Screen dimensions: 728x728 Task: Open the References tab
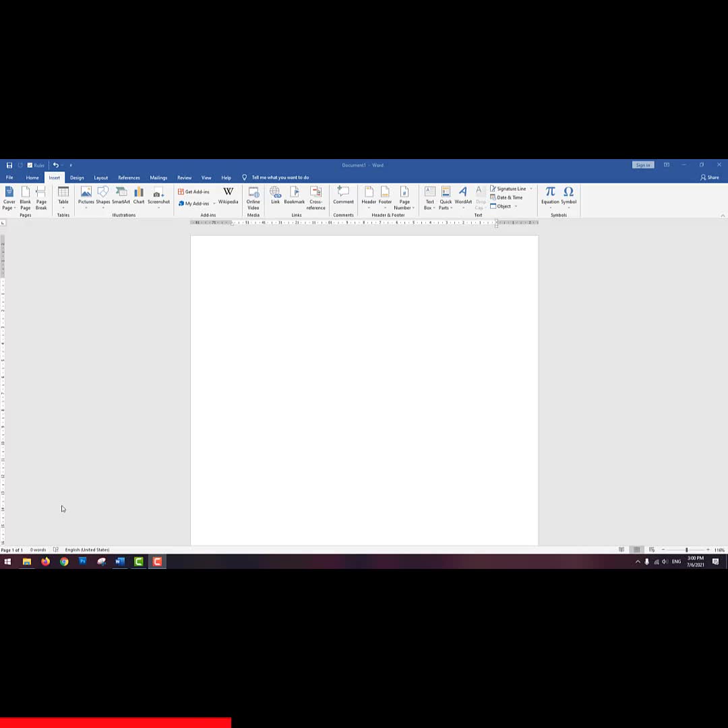click(129, 177)
